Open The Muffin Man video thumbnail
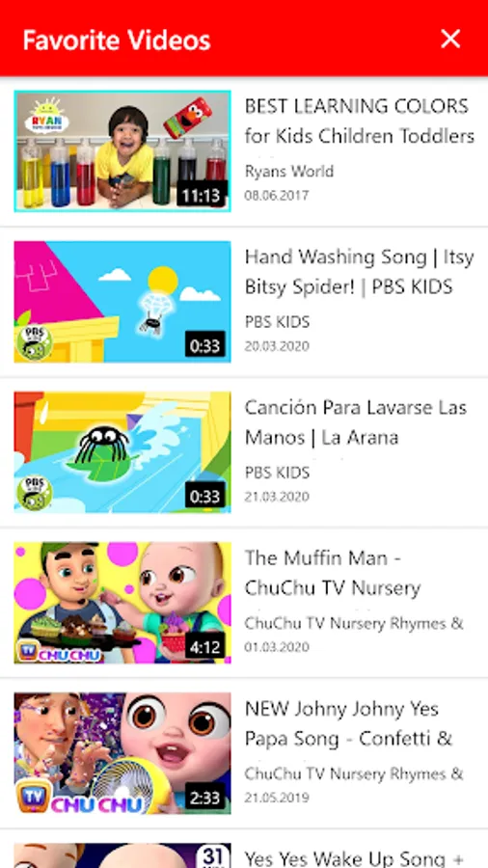 pos(122,603)
